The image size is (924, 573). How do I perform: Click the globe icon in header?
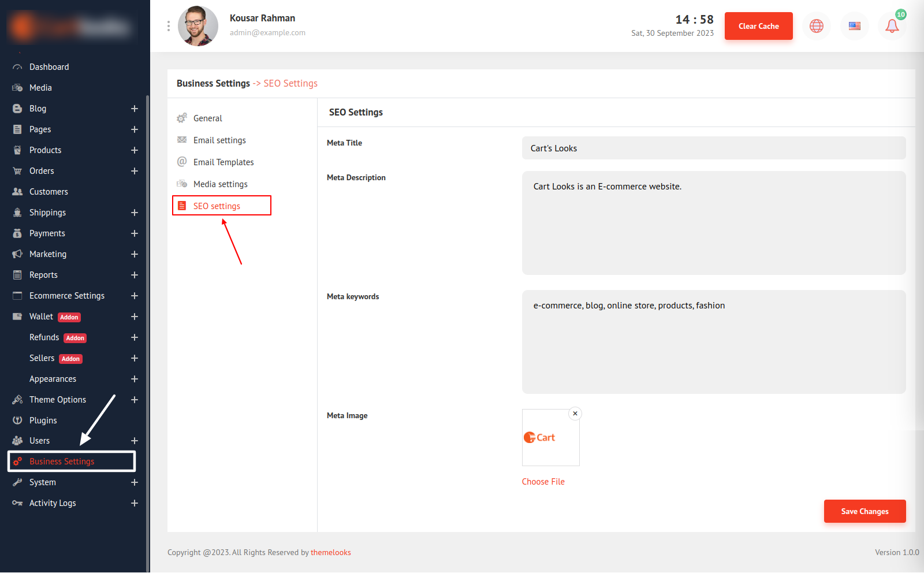(x=816, y=26)
